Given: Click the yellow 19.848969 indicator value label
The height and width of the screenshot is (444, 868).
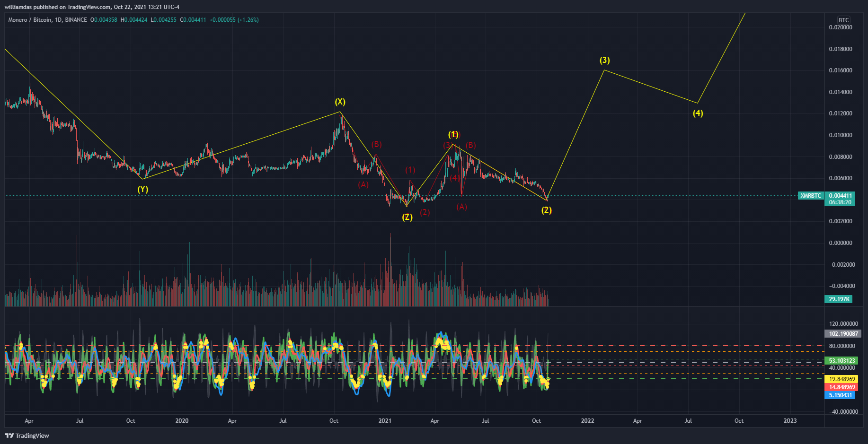Looking at the screenshot, I should (842, 379).
